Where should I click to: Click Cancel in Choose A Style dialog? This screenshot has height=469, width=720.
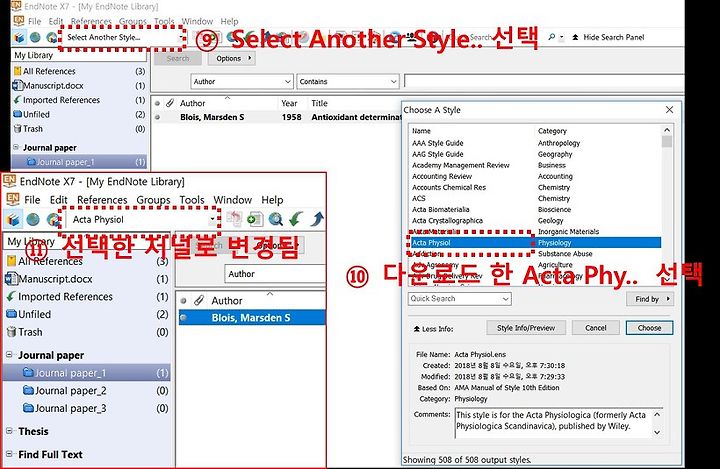[x=596, y=328]
